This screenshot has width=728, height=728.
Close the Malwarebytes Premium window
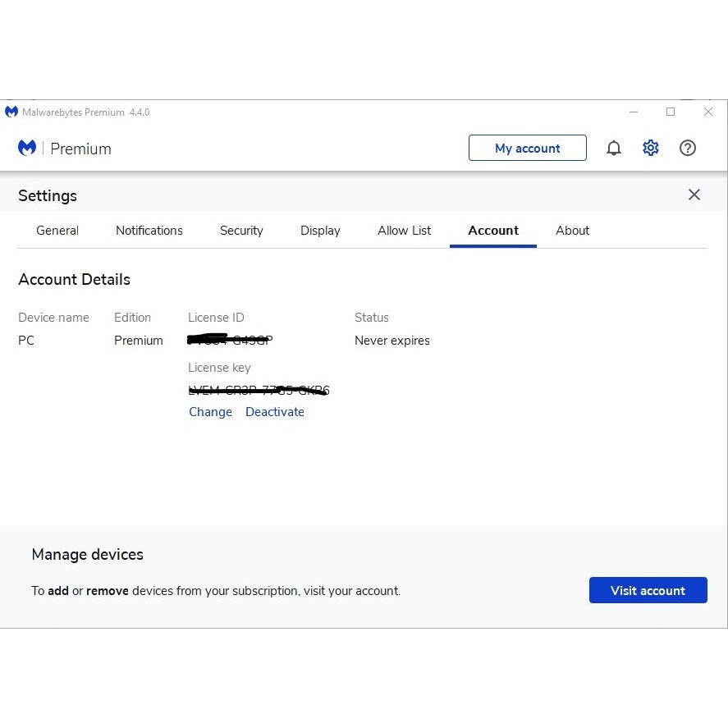click(708, 112)
